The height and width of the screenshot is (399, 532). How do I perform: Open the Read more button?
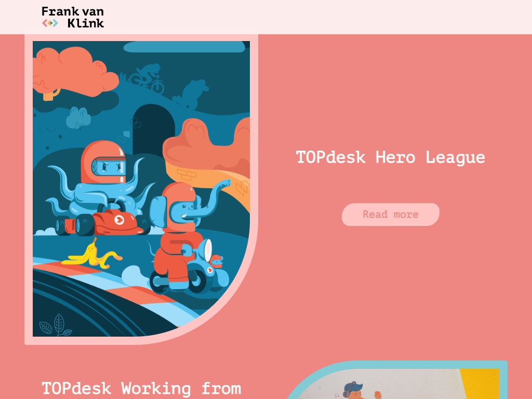pyautogui.click(x=391, y=215)
